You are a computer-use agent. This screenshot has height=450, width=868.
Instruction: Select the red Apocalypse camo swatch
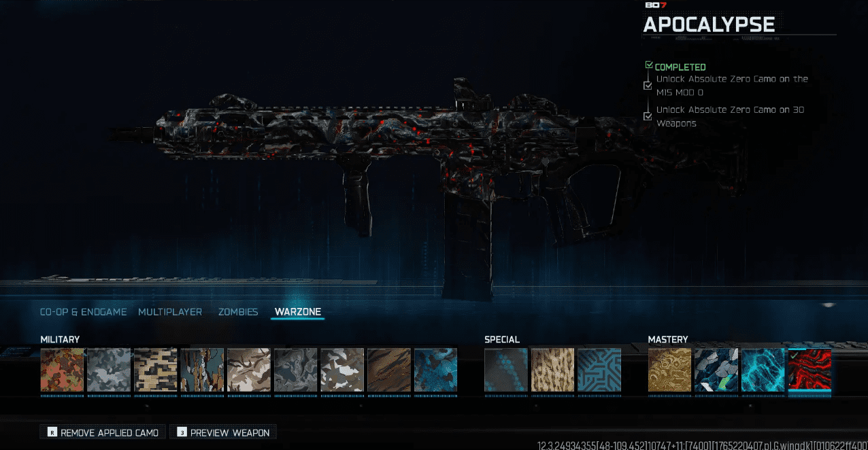(809, 370)
